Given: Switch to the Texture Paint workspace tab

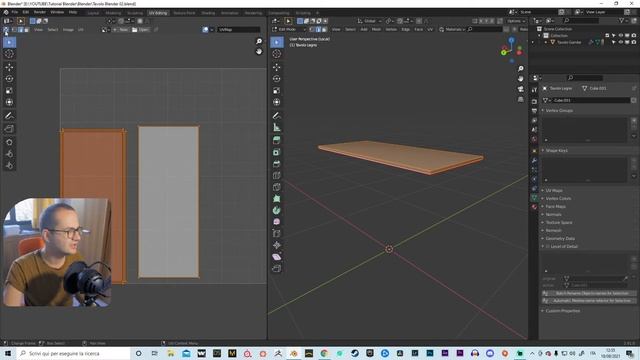Looking at the screenshot, I should coord(184,13).
